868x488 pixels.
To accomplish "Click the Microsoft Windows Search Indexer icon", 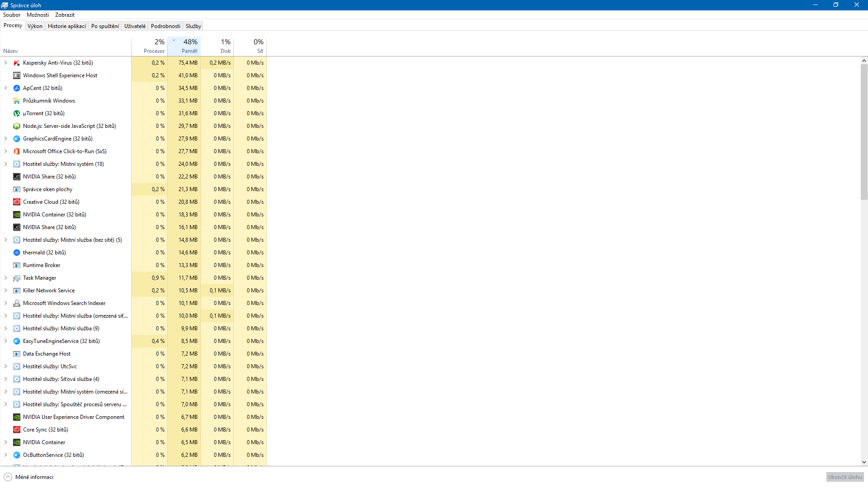I will (17, 303).
